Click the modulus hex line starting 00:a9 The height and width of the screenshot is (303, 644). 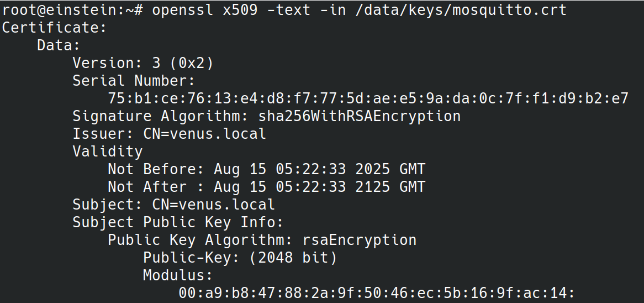click(377, 293)
